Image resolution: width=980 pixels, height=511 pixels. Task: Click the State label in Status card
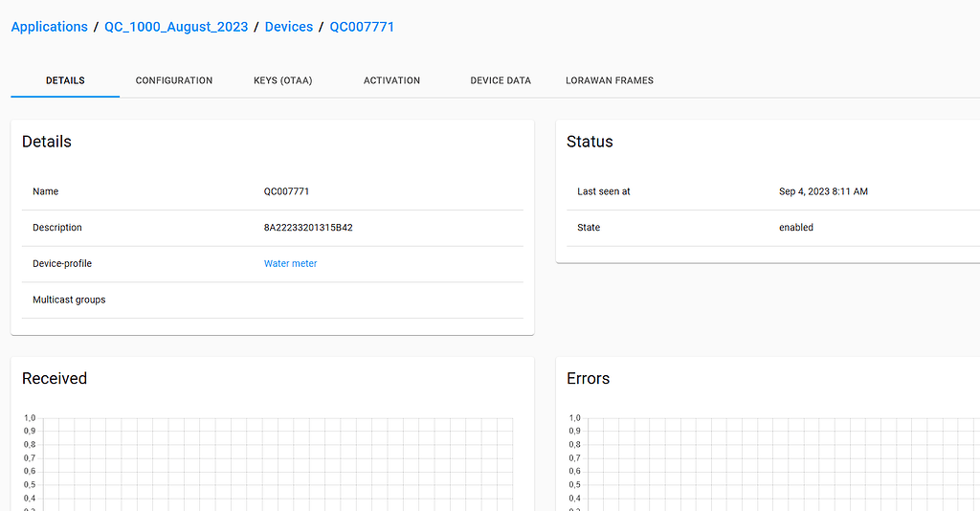pos(589,228)
